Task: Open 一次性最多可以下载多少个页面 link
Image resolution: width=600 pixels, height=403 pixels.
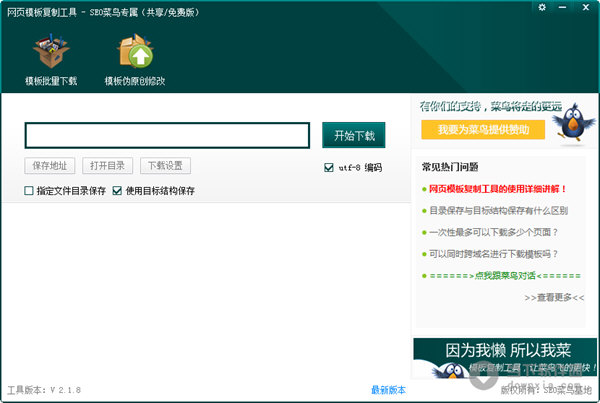Action: click(x=493, y=232)
